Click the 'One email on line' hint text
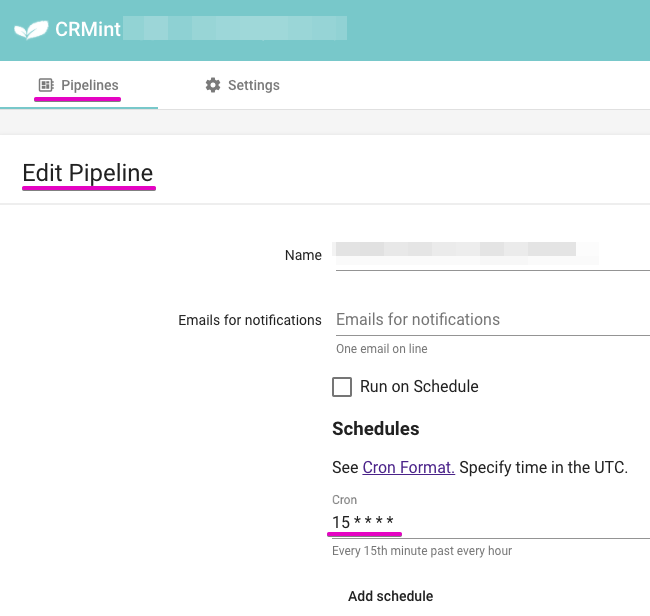This screenshot has height=616, width=650. point(381,349)
